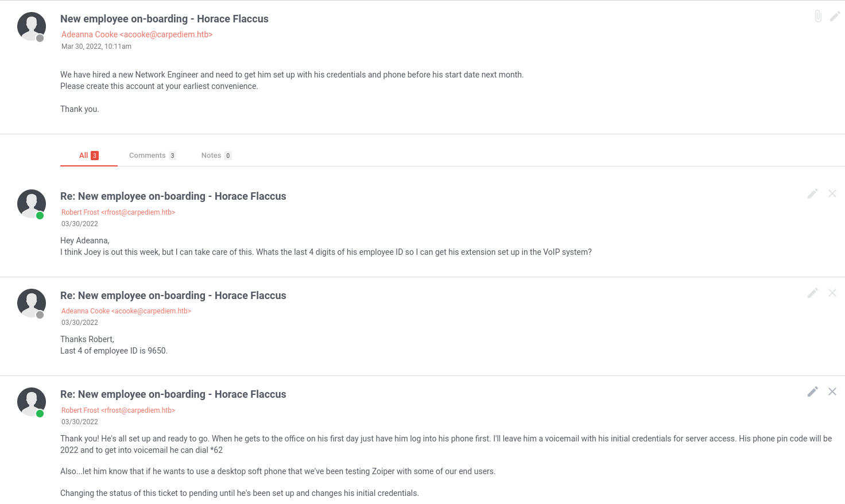Click ticket author Adeanna Cooke's email link
The height and width of the screenshot is (504, 845).
[137, 34]
